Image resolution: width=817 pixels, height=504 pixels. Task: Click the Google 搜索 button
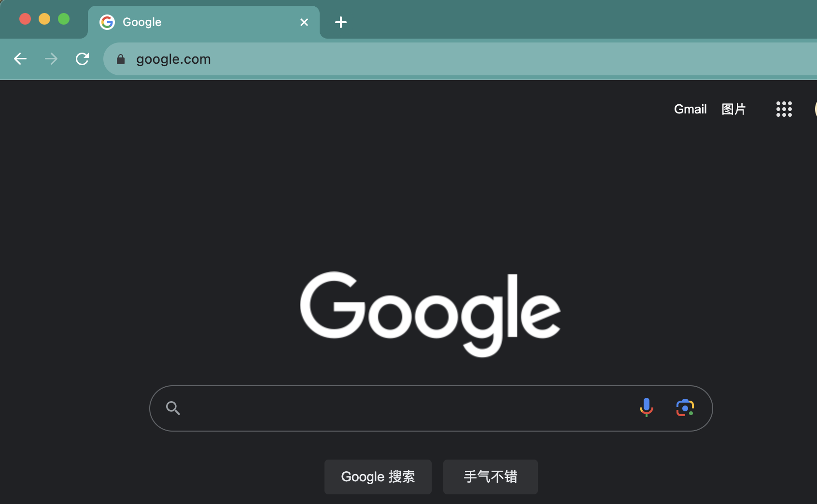[x=378, y=477]
